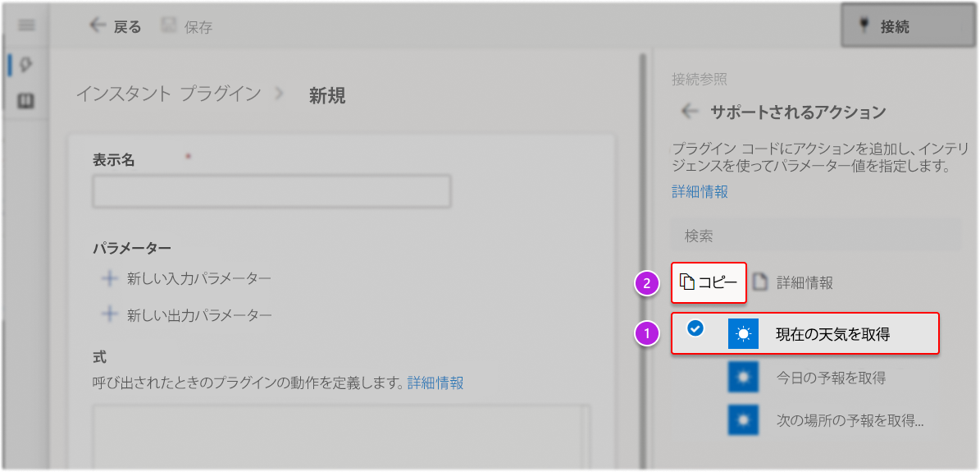Click インスタント プラグイン breadcrumb
This screenshot has width=980, height=472.
(x=168, y=94)
